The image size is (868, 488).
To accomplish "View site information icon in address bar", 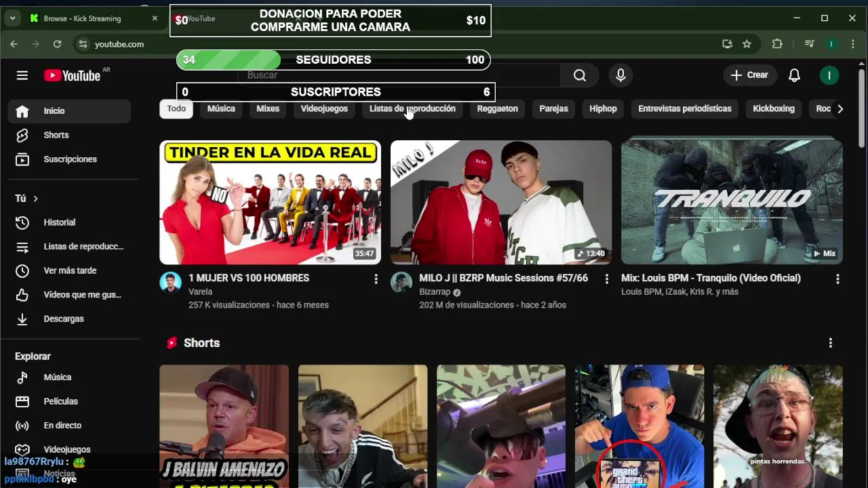I will click(83, 44).
